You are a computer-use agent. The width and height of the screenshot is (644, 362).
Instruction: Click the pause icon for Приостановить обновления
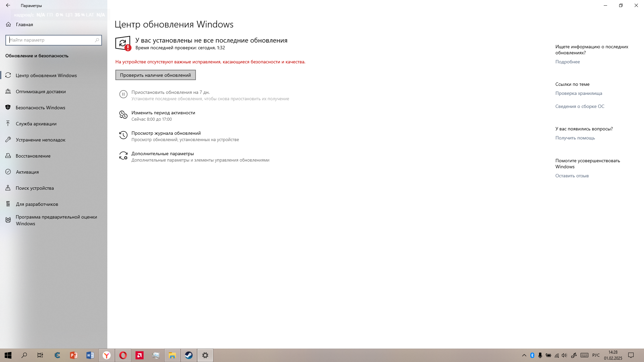(123, 95)
